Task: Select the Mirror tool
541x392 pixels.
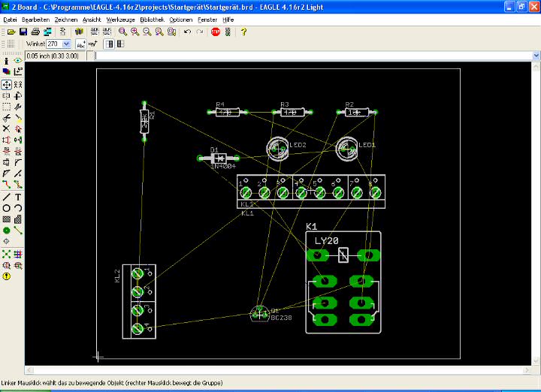Action: click(x=6, y=95)
